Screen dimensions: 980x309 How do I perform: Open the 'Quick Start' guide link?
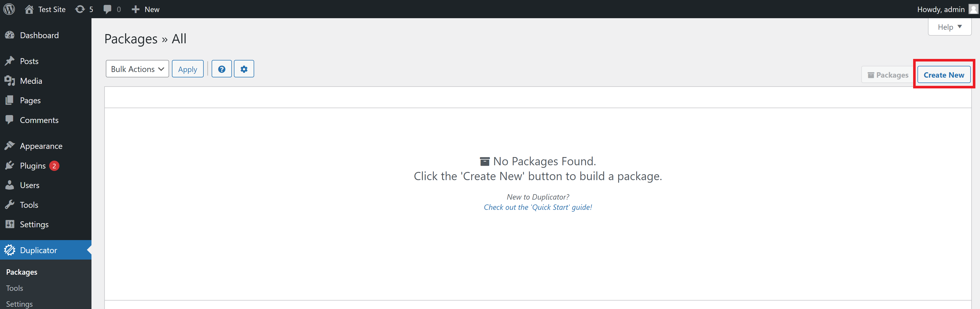[x=538, y=207]
